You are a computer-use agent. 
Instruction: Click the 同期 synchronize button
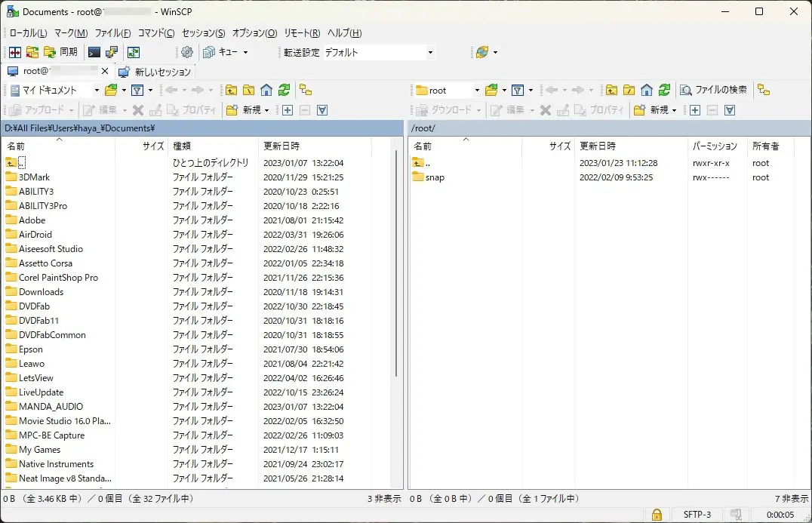(x=61, y=52)
